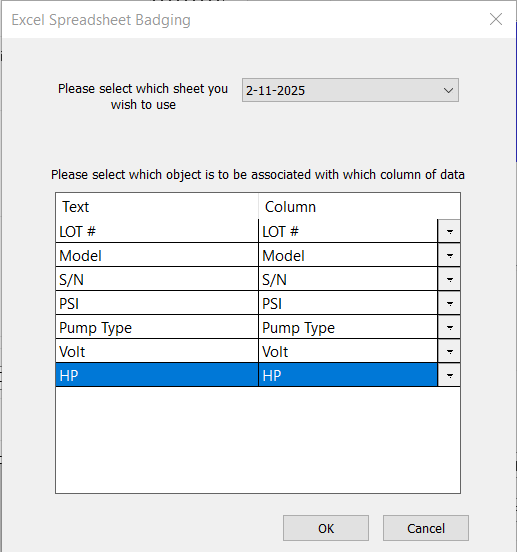This screenshot has width=517, height=552.
Task: Close the Excel Spreadsheet Badging dialog
Action: coord(496,19)
